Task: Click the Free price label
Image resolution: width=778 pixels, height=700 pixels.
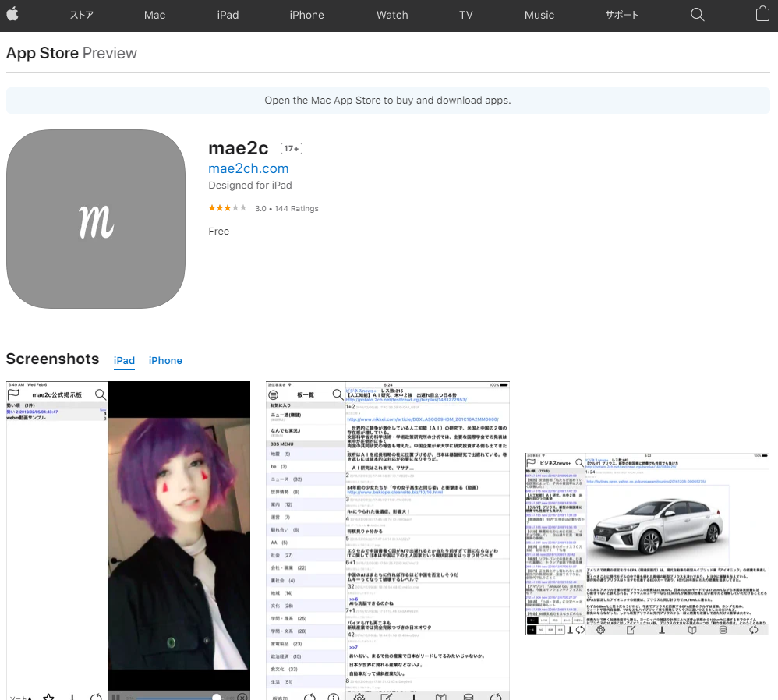Action: point(219,232)
